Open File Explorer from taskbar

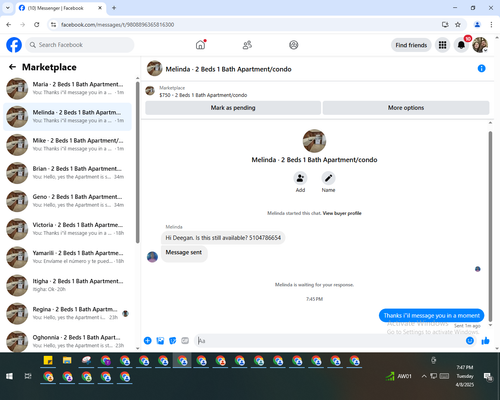coord(67,360)
